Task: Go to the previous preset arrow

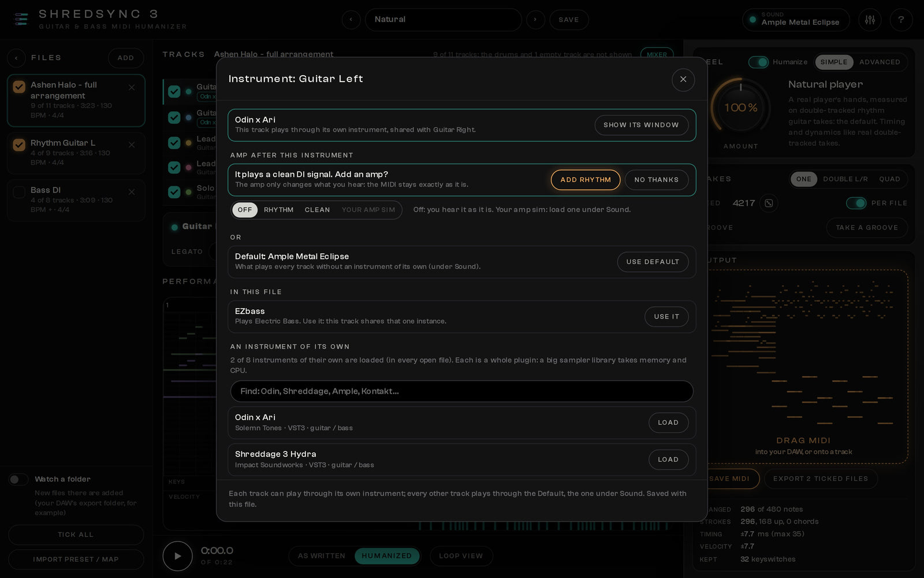Action: coord(351,20)
